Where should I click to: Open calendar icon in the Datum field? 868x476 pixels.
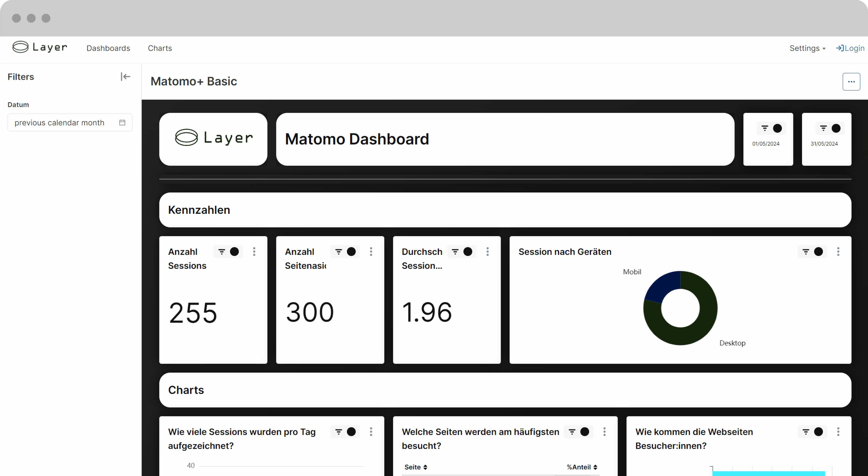pos(122,122)
